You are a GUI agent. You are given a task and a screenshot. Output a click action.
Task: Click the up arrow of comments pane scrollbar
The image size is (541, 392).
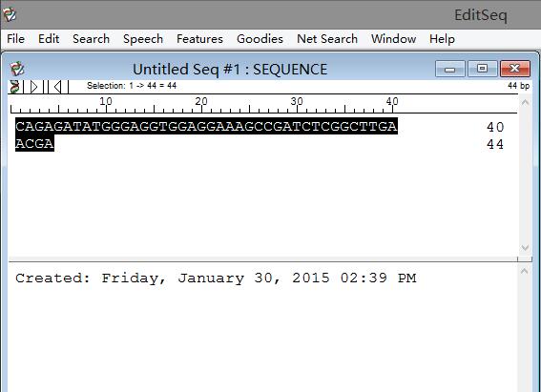525,271
